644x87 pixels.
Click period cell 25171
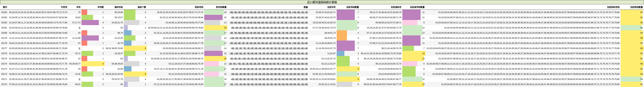[4, 79]
